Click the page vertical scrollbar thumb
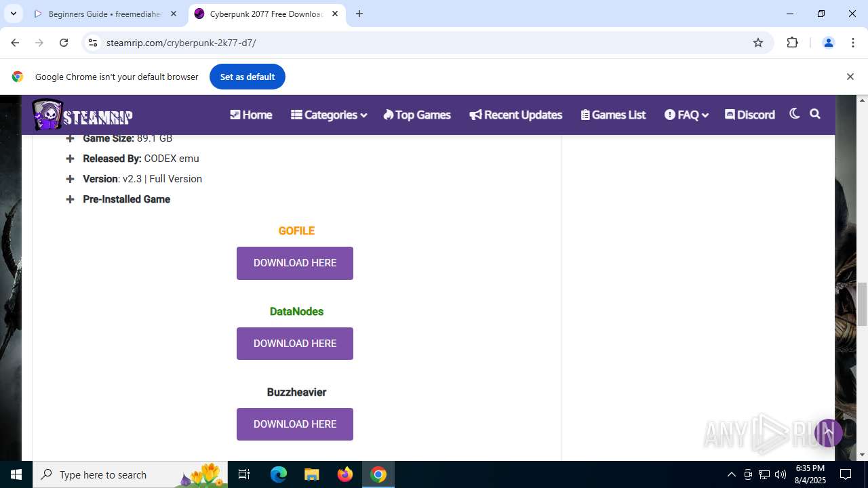868x488 pixels. pos(863,304)
